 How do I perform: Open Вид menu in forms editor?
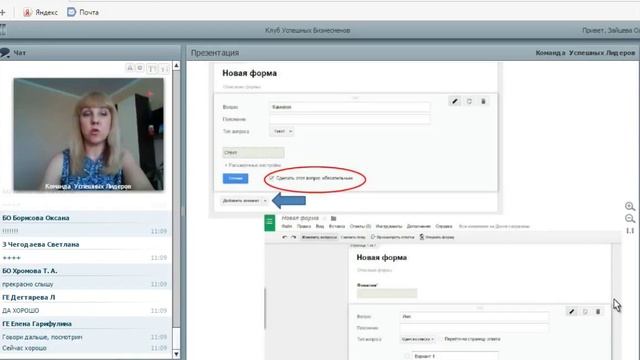click(x=320, y=226)
